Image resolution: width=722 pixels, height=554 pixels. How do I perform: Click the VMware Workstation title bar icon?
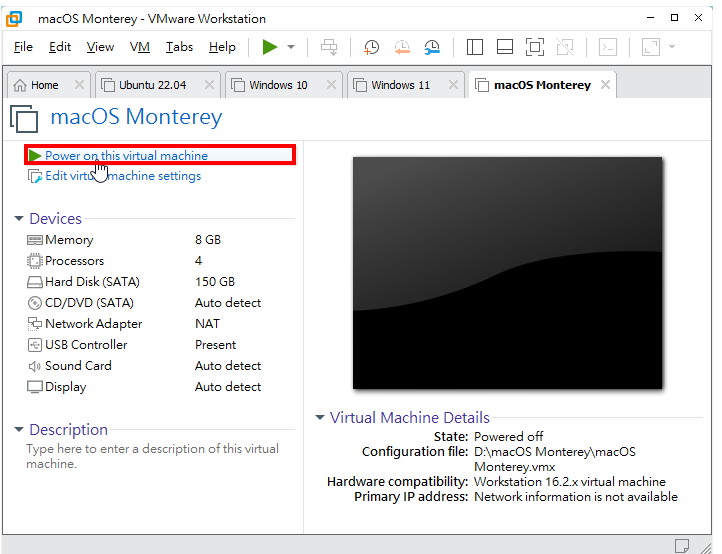[x=14, y=19]
